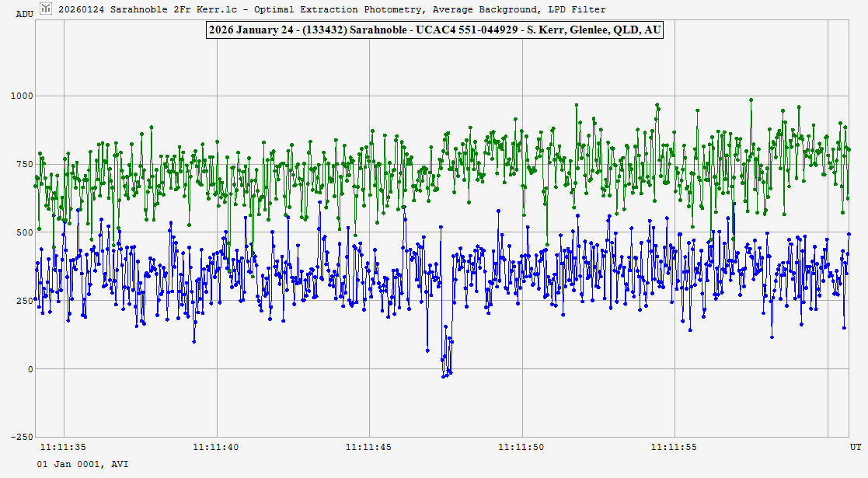Click the 11:11:50 time axis label

click(x=521, y=447)
